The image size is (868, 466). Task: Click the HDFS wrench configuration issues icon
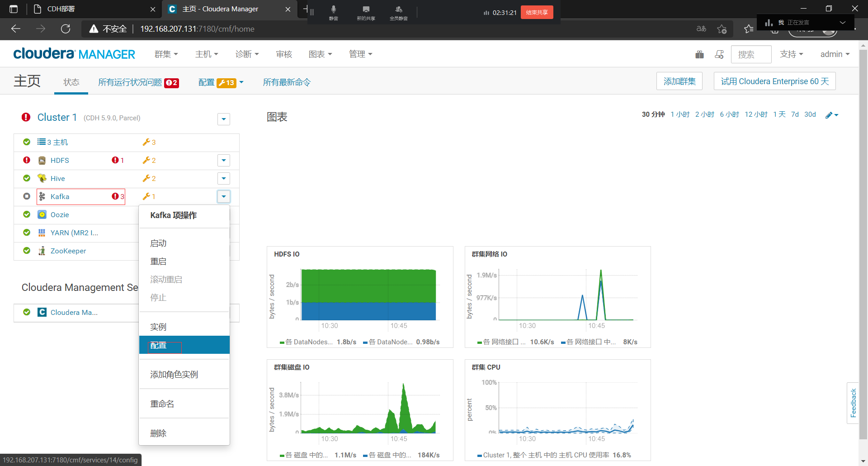[x=146, y=160]
